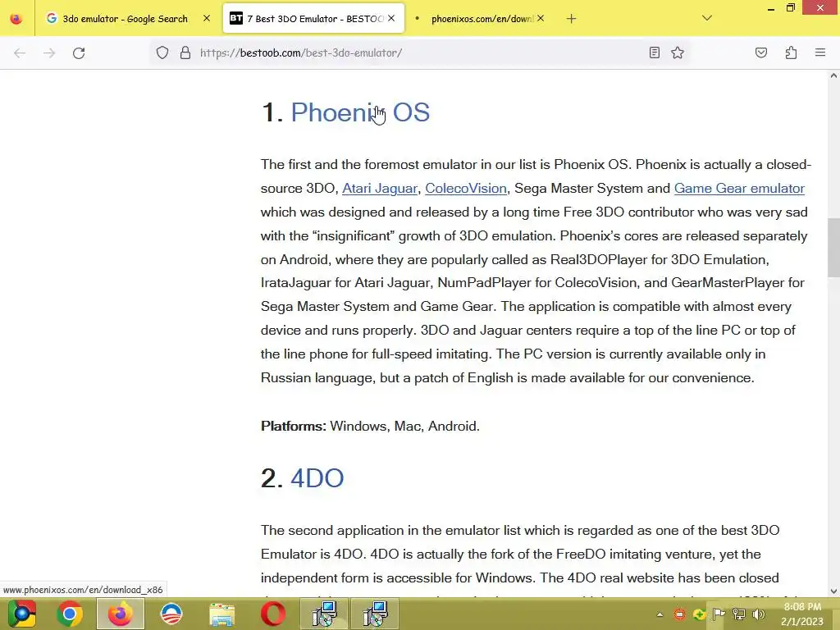Open File Explorer from the taskbar

point(221,614)
